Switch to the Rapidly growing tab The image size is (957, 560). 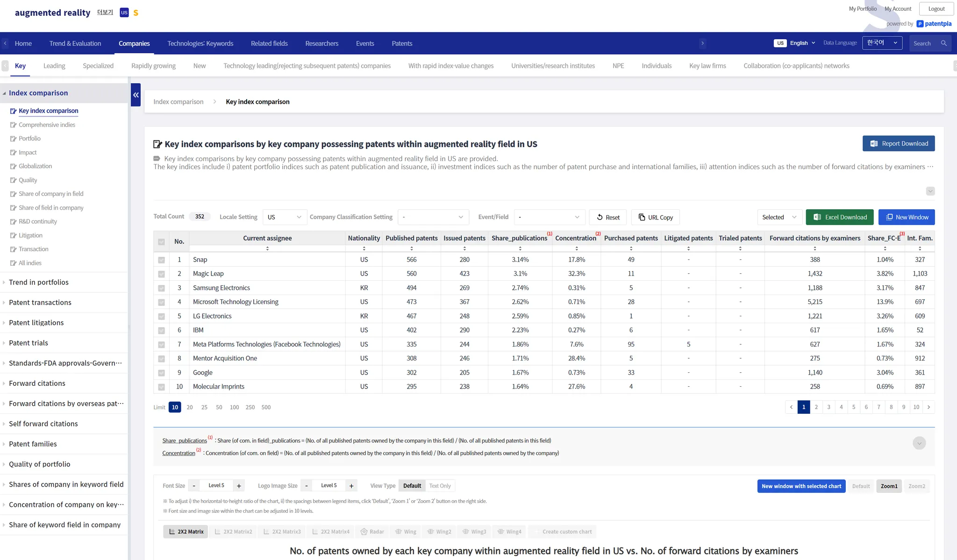coord(153,66)
